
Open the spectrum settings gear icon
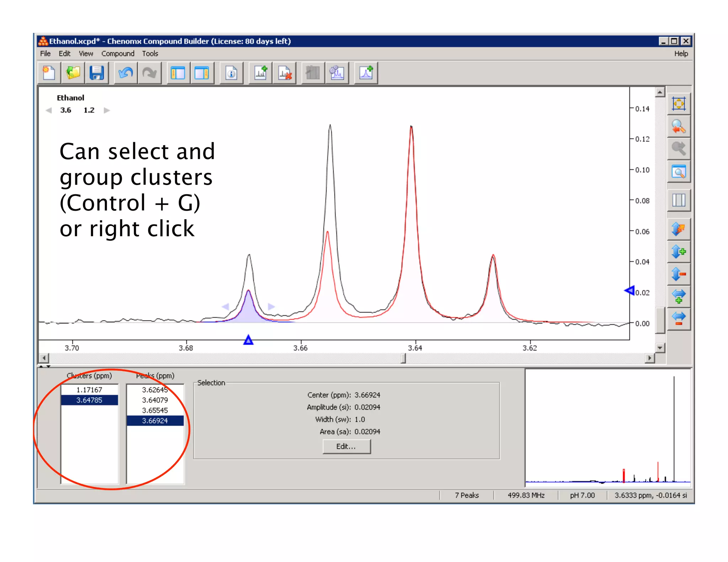[x=337, y=73]
